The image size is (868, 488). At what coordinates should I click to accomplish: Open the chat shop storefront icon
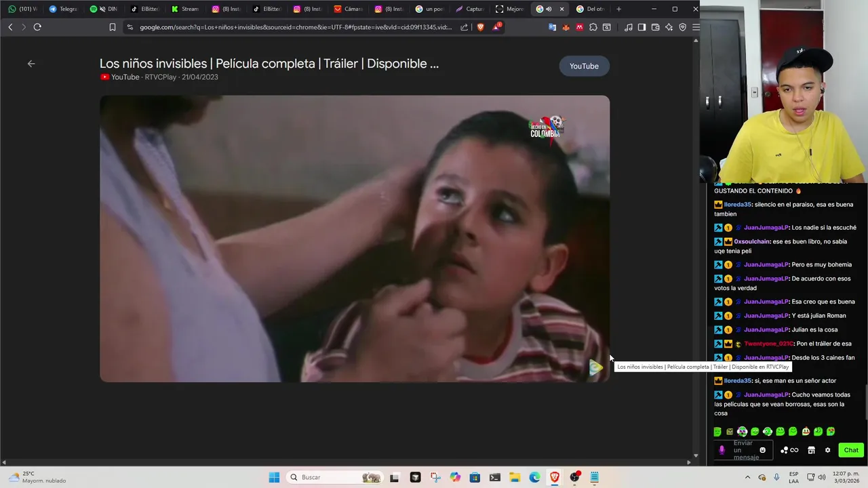click(x=811, y=450)
